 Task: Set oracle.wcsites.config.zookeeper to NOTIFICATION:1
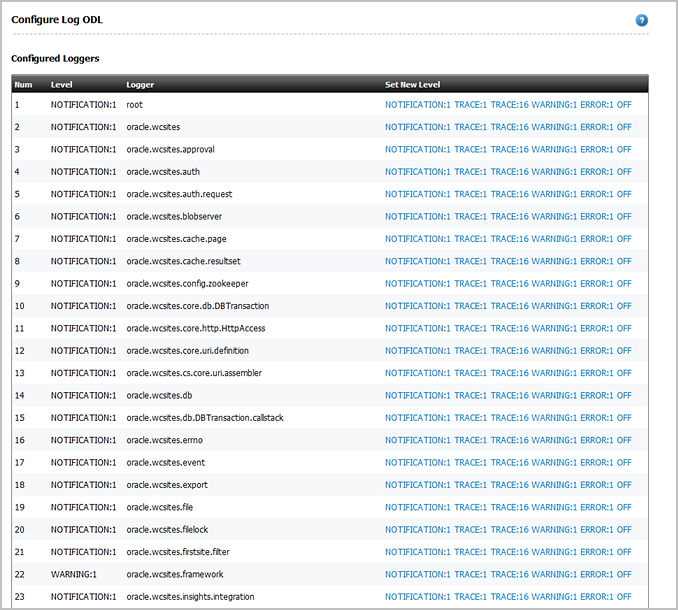pos(418,284)
